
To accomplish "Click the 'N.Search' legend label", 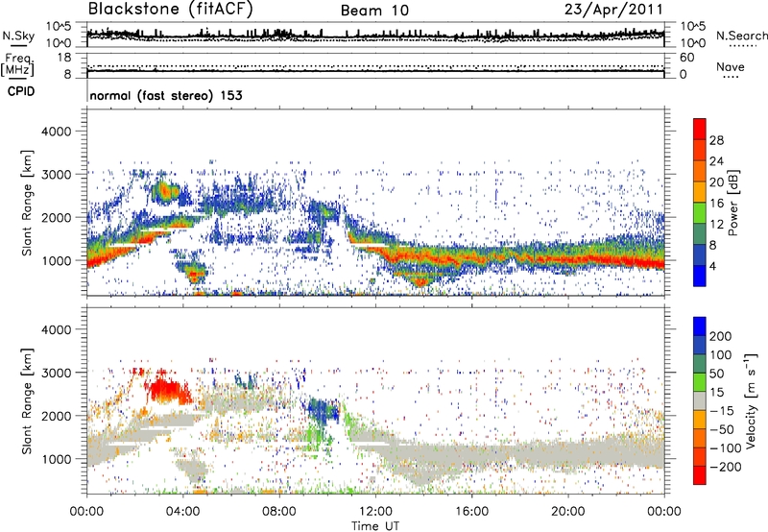I will 741,36.
